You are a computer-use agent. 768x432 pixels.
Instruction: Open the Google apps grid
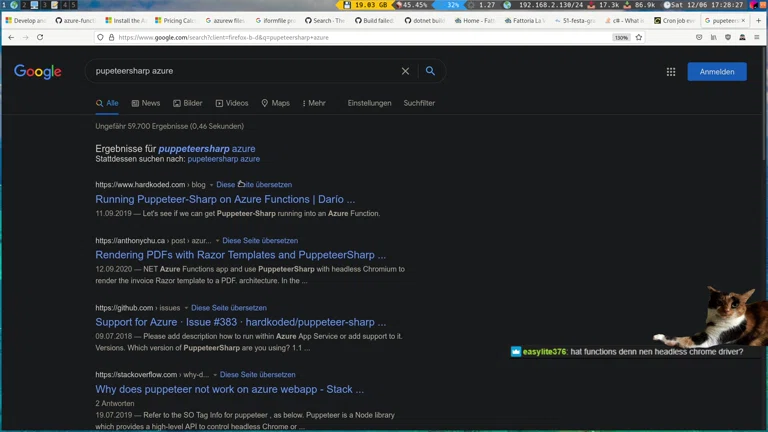point(671,72)
